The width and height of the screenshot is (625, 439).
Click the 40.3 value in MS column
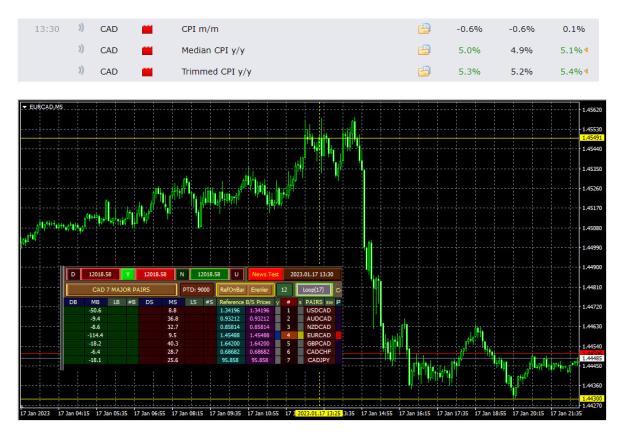pyautogui.click(x=173, y=343)
